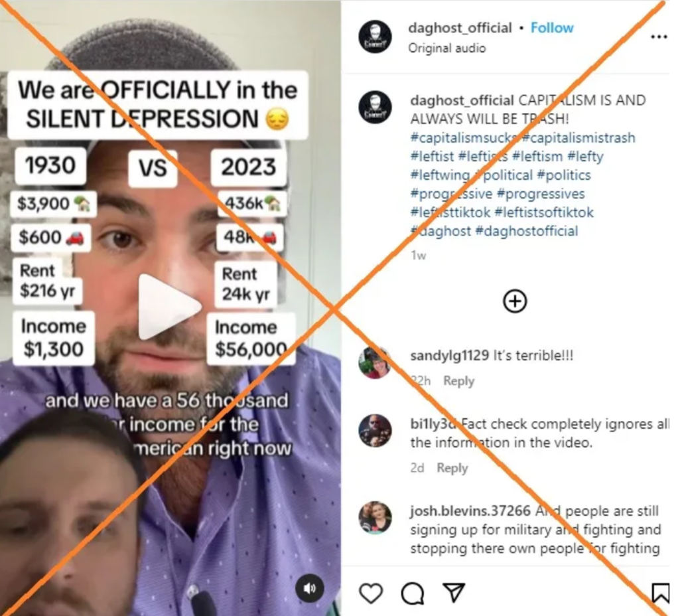Open the #daghostofficial hashtag
678x616 pixels.
pyautogui.click(x=526, y=230)
